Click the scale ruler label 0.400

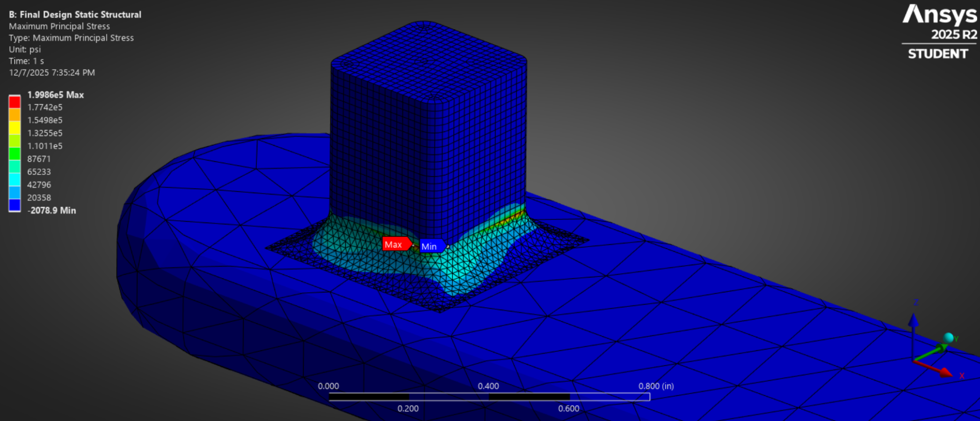pyautogui.click(x=488, y=386)
